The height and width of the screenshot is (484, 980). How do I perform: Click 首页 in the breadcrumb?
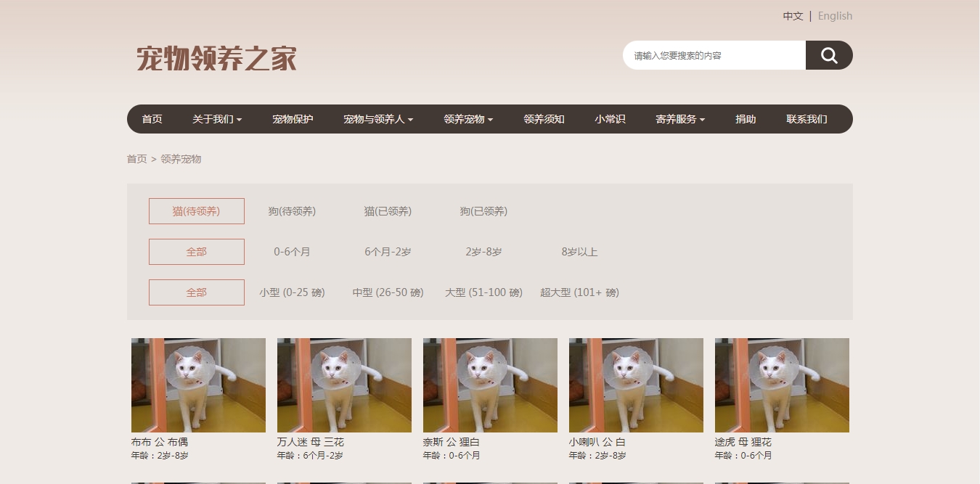136,159
